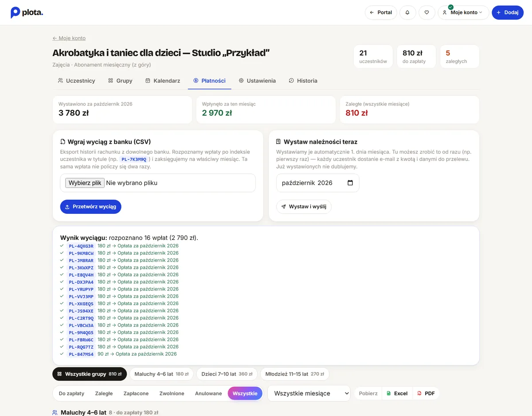Show Zaległe payments filter
Image resolution: width=532 pixels, height=416 pixels.
104,393
